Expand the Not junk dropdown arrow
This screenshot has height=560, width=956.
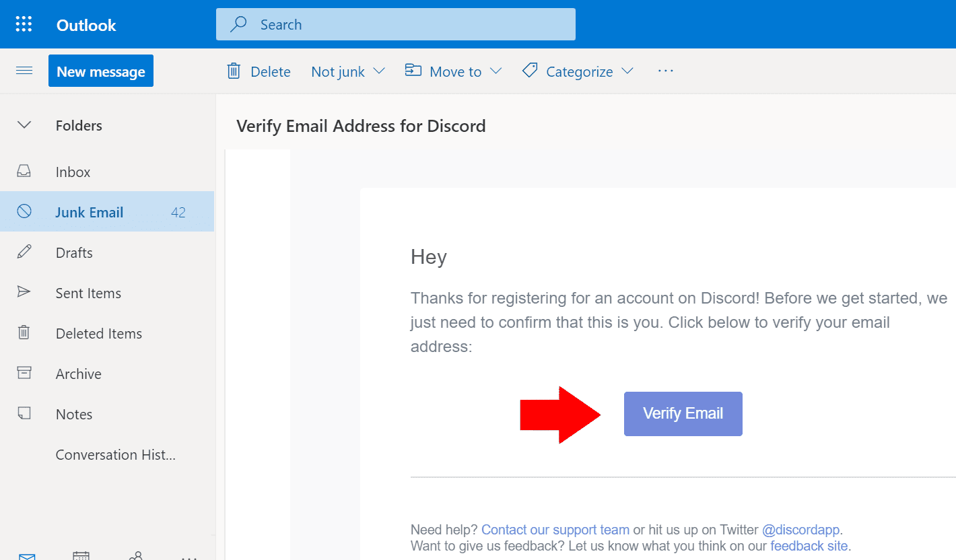379,71
